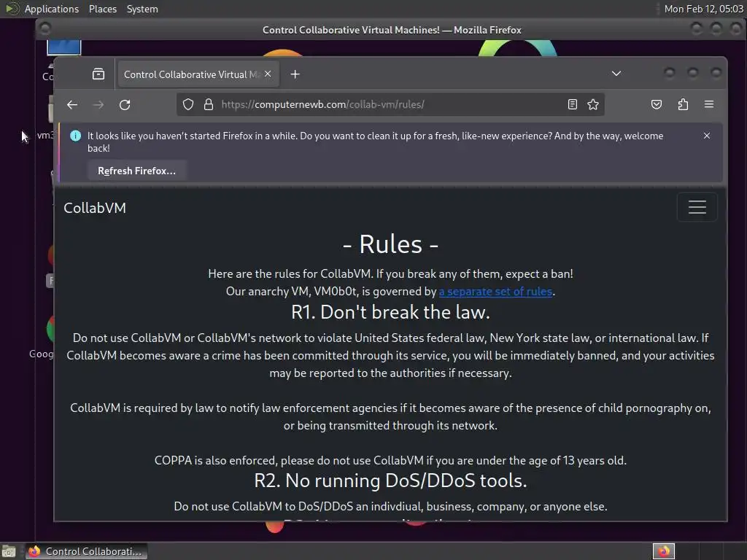Click the CollabVM site title
Screen dimensions: 747x560
pyautogui.click(x=95, y=208)
